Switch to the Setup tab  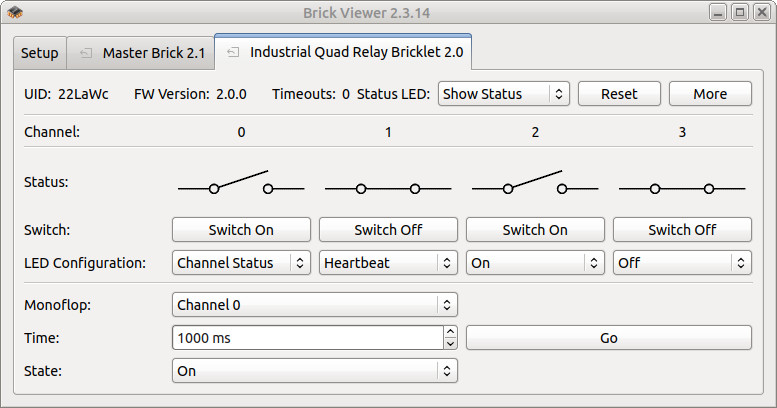tap(39, 53)
